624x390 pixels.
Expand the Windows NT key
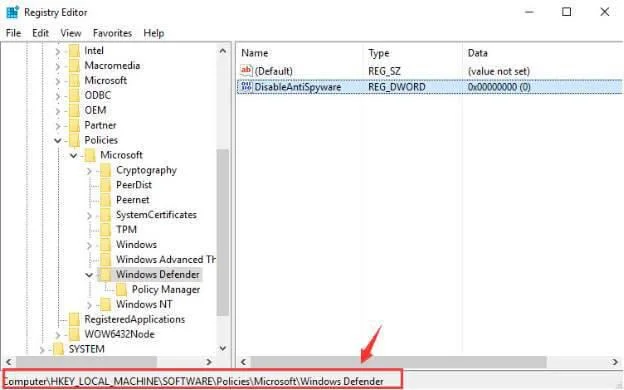(x=89, y=305)
